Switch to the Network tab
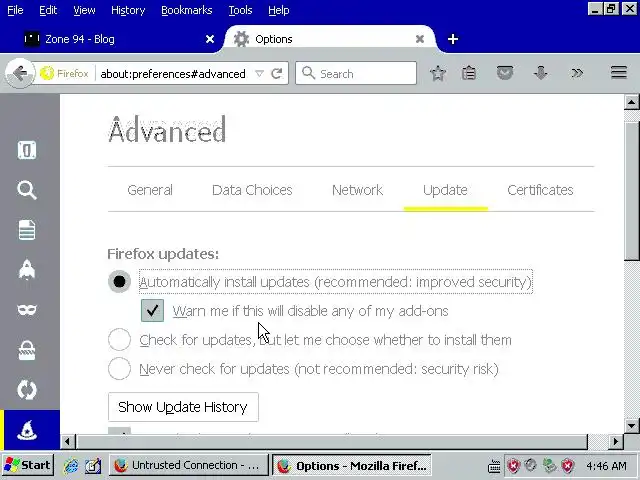The width and height of the screenshot is (640, 480). coord(357,190)
